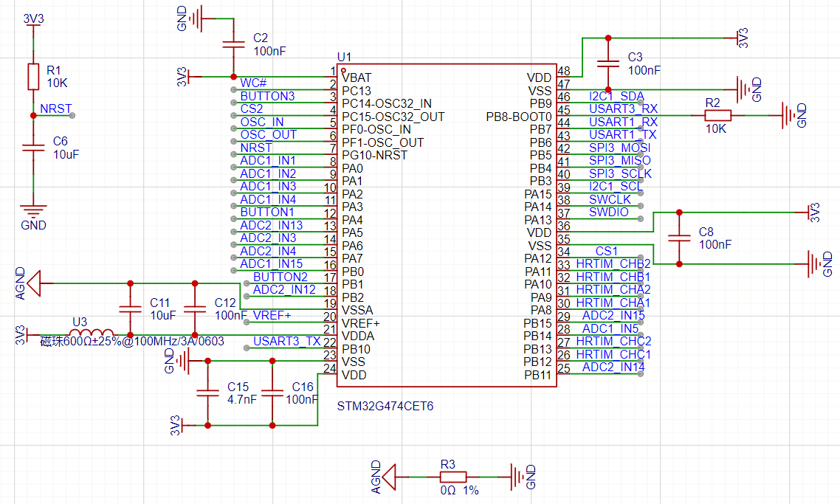
Task: Click the ADC2_IN14 net label
Action: (613, 367)
